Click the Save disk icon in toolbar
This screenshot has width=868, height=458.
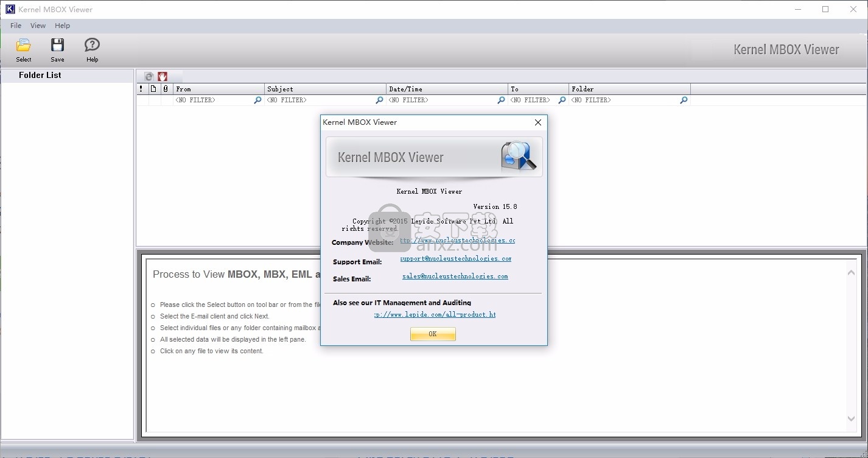pos(57,45)
